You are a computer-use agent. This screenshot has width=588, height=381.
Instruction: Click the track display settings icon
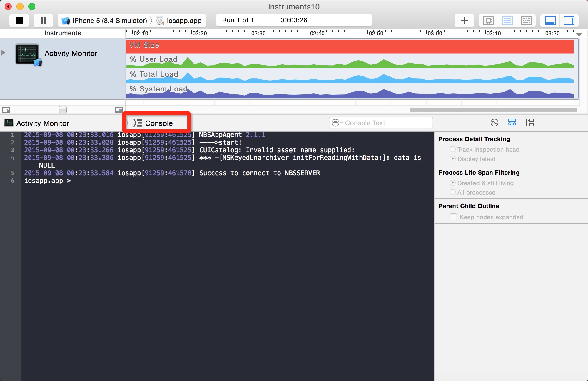coord(6,110)
